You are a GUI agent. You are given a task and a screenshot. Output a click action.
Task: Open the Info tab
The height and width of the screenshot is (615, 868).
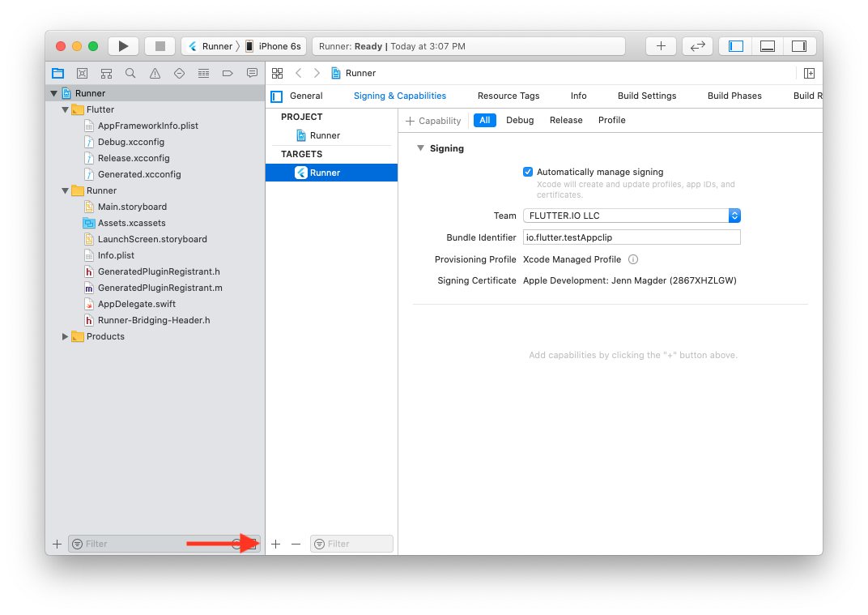(x=578, y=96)
